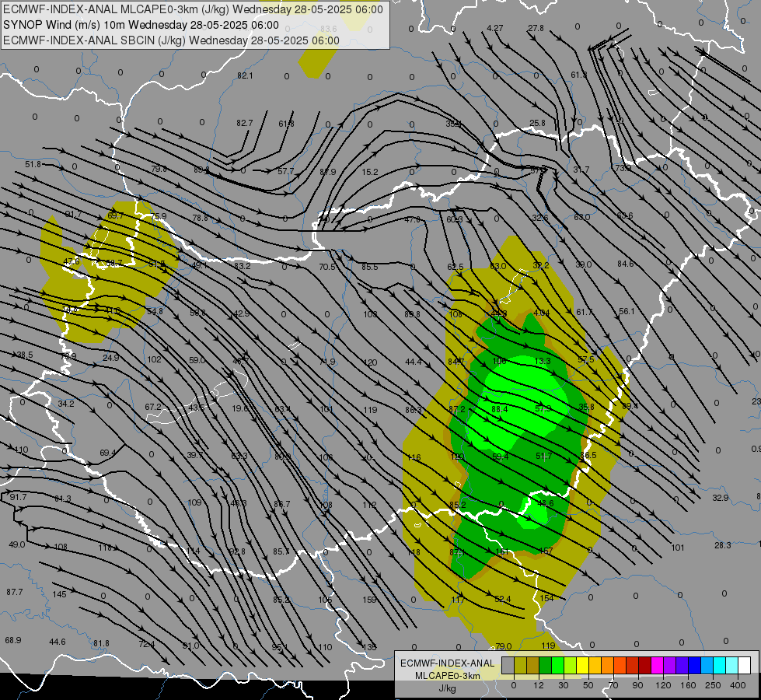Select the olive-yellow legend swatch
This screenshot has width=761, height=700.
pos(520,665)
